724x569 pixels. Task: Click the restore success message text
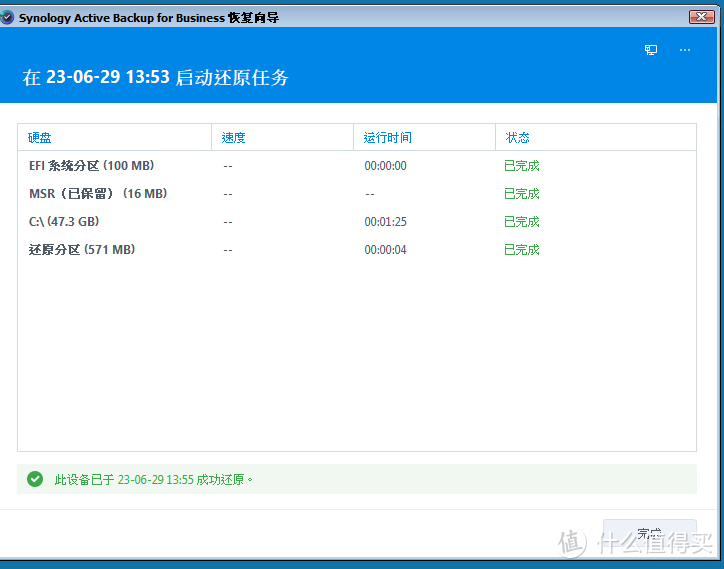(x=154, y=479)
